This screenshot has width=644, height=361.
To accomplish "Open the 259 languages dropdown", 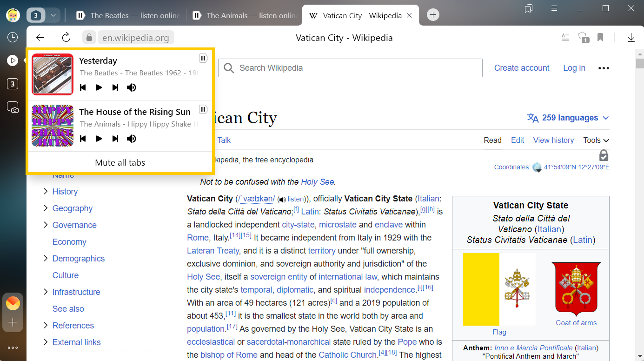I will click(x=568, y=118).
